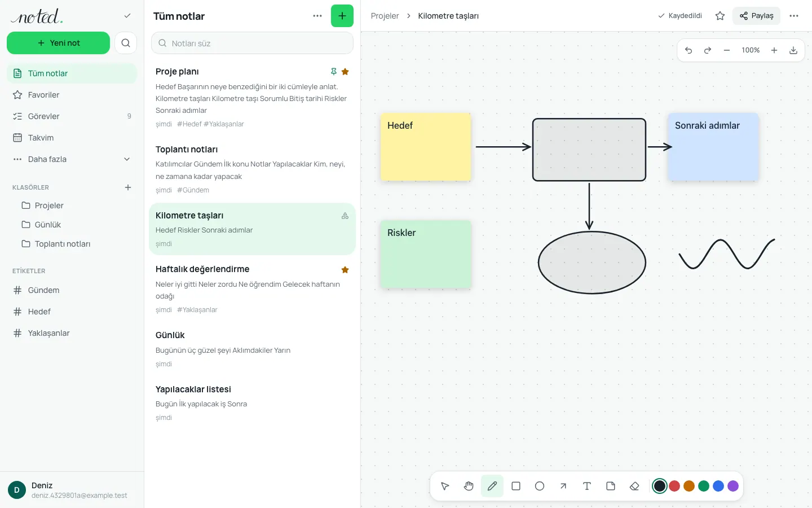
Task: Select the rectangle shape tool
Action: click(516, 486)
